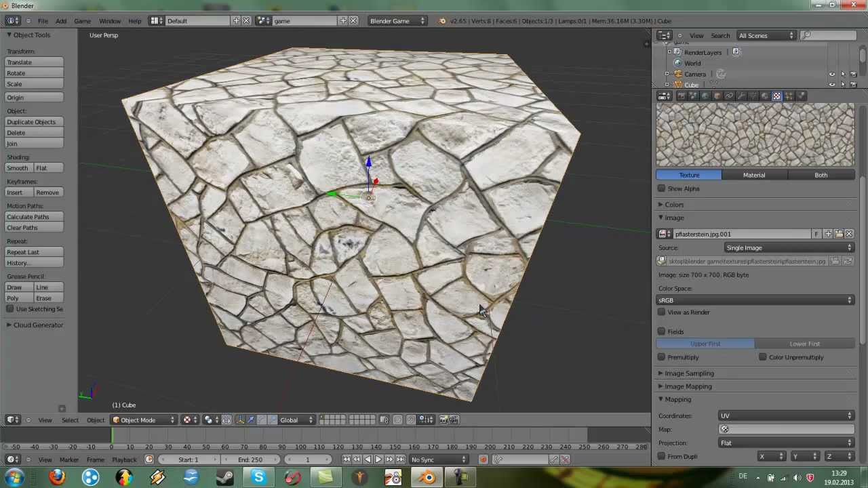This screenshot has width=868, height=488.
Task: Open the Object Mode dropdown
Action: [x=144, y=420]
